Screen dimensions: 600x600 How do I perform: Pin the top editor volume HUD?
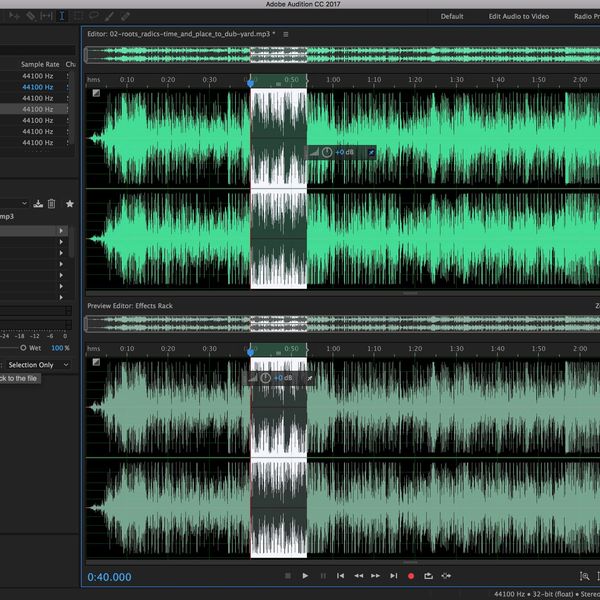370,152
